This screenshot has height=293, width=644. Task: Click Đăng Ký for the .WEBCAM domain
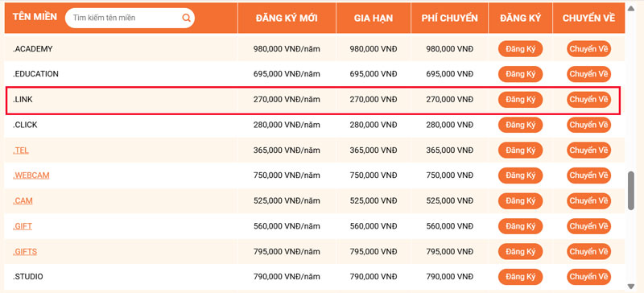coord(520,175)
